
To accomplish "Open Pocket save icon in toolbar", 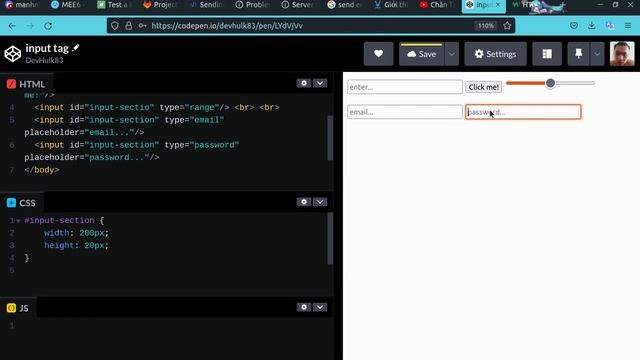I will click(573, 26).
